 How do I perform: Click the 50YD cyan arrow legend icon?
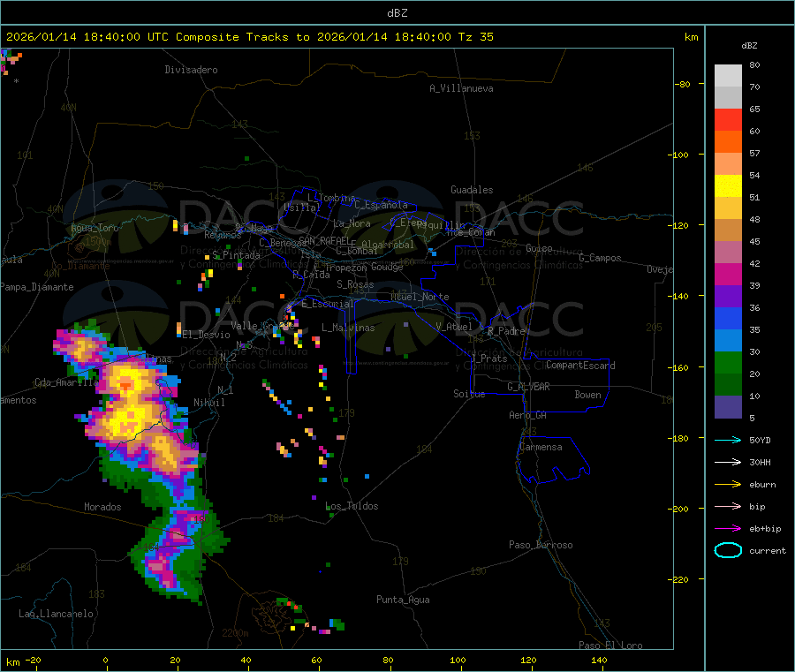(728, 440)
